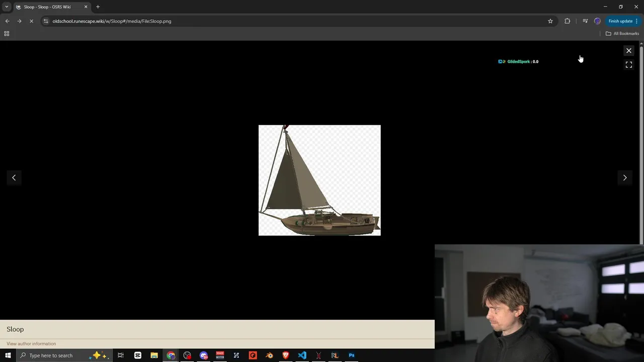Show the previous image with left arrow
This screenshot has height=362, width=644.
click(14, 177)
